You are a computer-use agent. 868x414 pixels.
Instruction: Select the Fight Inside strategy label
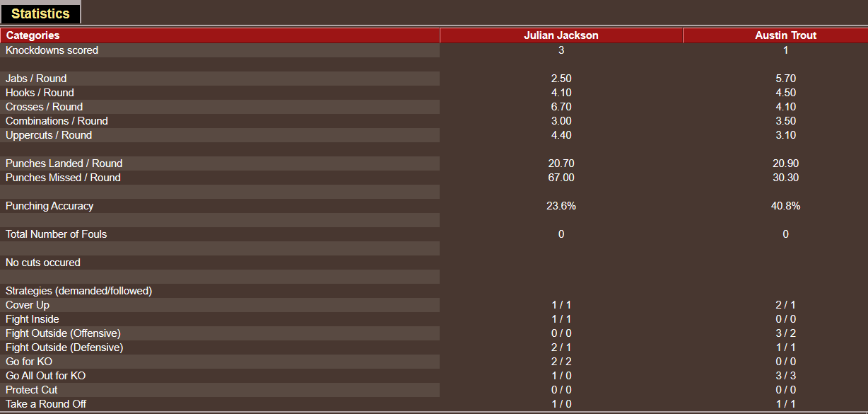click(x=33, y=319)
